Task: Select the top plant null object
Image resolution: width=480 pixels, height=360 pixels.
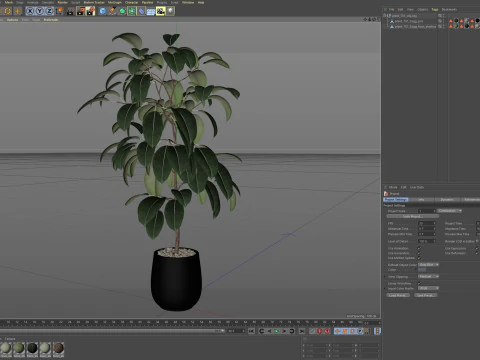Action: pos(404,16)
